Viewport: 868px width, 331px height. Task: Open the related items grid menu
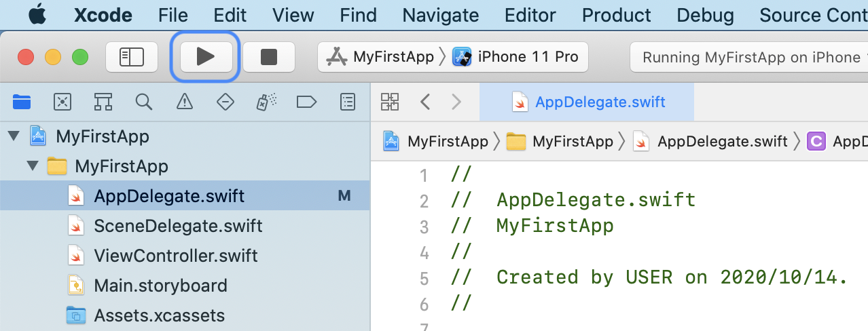click(x=390, y=102)
